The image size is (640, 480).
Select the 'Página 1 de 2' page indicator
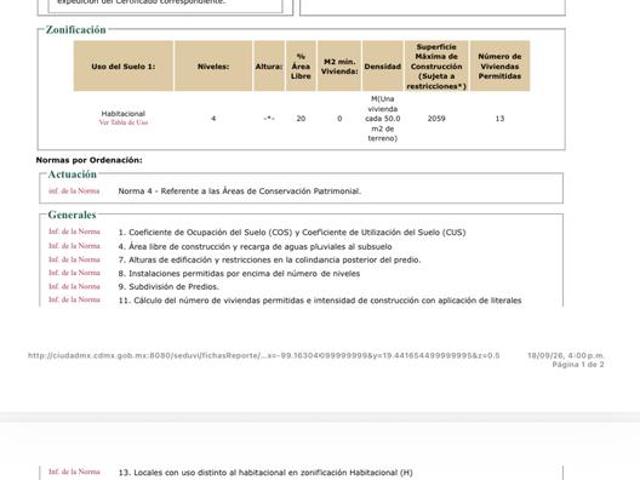[578, 364]
